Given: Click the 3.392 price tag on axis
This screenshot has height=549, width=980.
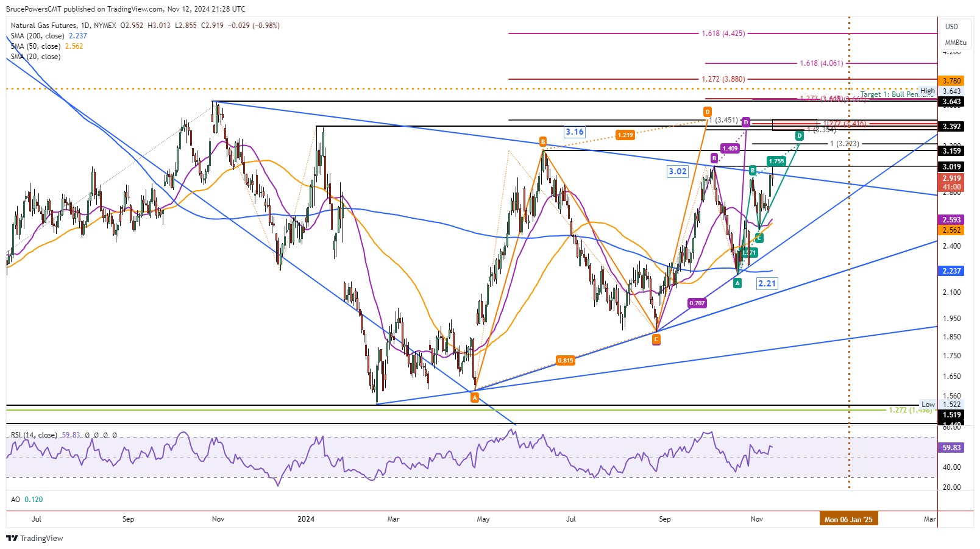Looking at the screenshot, I should (x=951, y=127).
